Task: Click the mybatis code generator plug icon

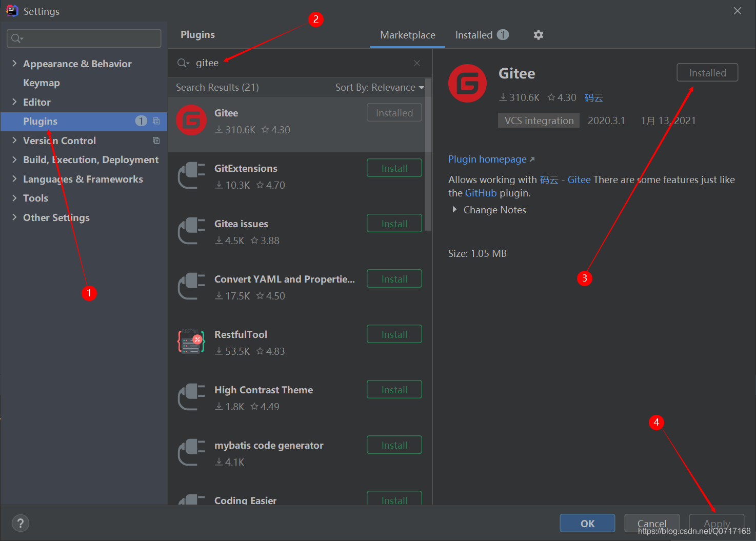Action: (191, 452)
